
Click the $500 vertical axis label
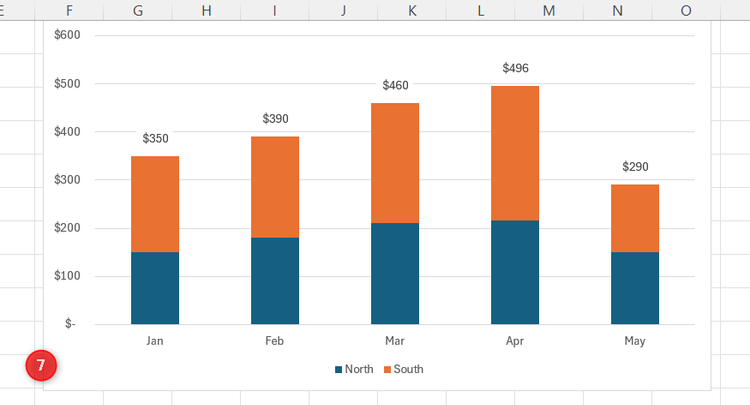click(x=67, y=84)
